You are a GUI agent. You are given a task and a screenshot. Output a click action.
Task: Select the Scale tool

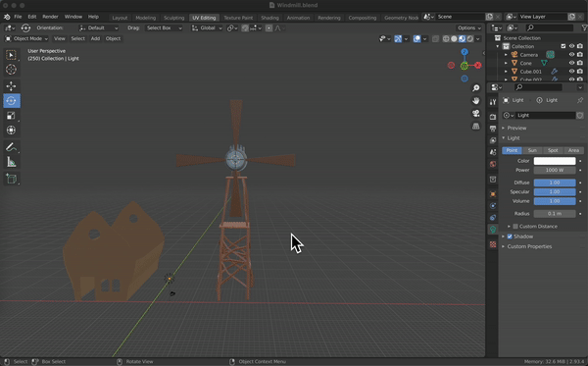pyautogui.click(x=11, y=115)
